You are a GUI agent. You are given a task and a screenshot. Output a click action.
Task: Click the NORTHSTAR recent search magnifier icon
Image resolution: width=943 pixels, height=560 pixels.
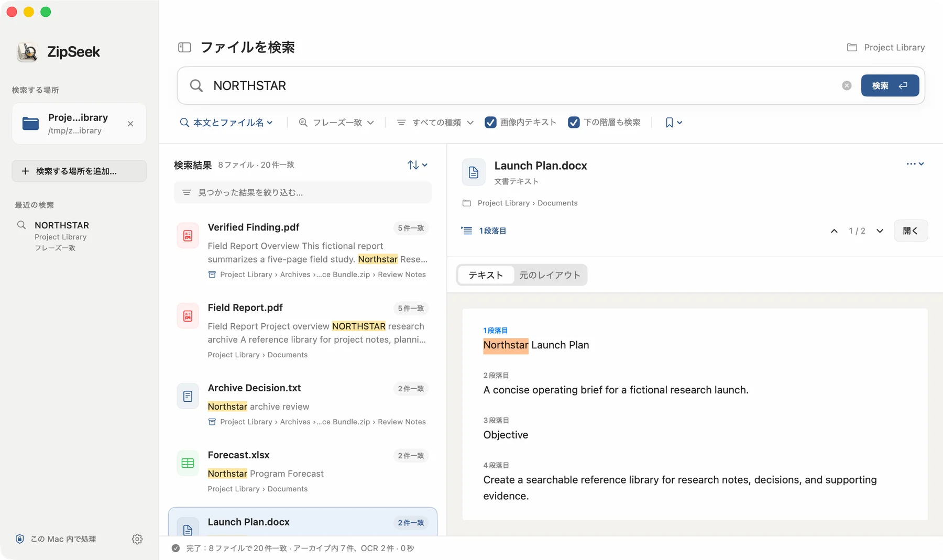point(21,225)
